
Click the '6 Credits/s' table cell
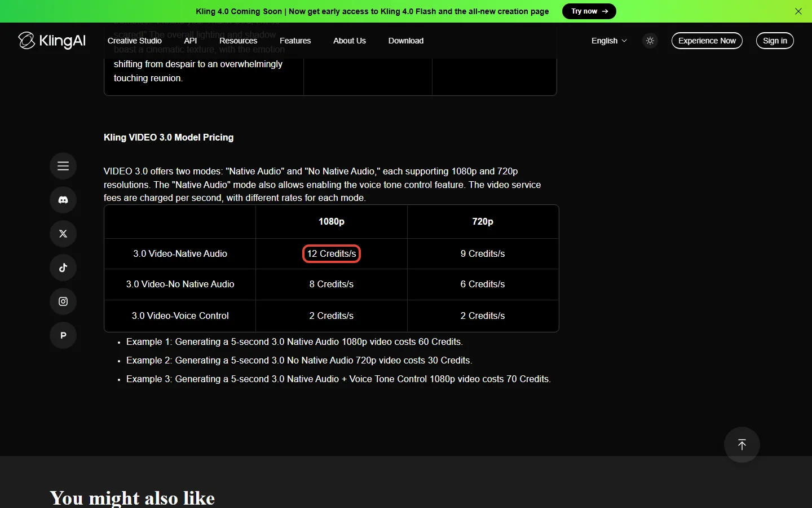coord(483,284)
